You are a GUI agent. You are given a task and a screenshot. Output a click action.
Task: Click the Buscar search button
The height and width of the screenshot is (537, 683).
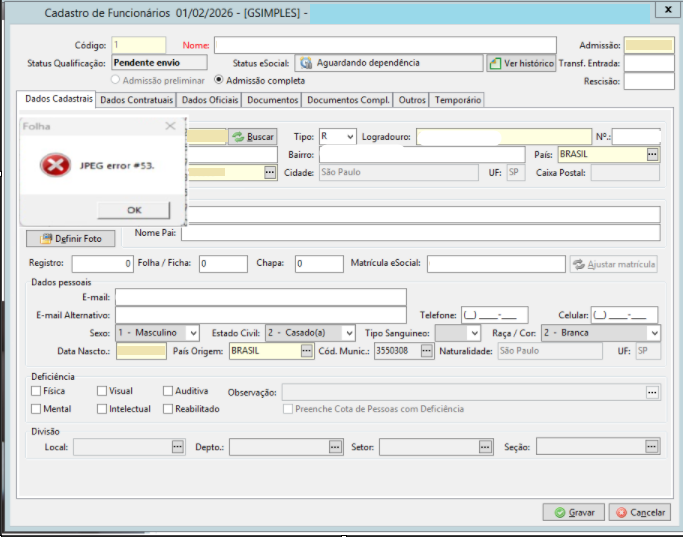pos(253,137)
